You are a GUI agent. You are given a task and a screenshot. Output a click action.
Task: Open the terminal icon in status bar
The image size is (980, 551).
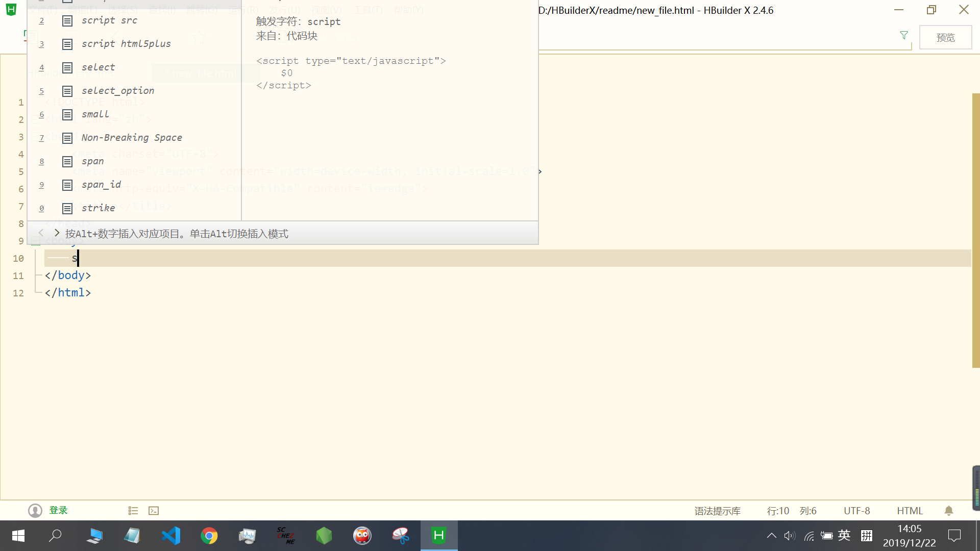click(154, 511)
